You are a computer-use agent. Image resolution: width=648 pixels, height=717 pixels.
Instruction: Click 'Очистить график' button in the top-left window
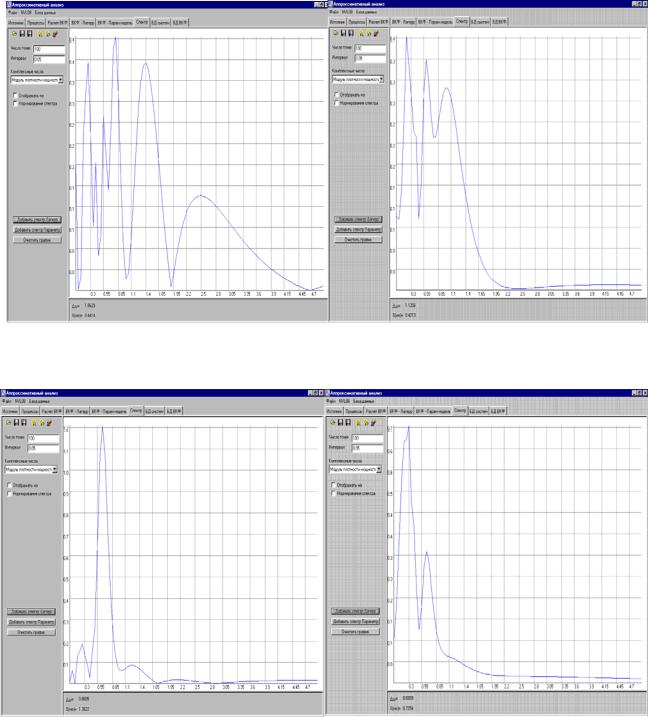click(x=37, y=240)
